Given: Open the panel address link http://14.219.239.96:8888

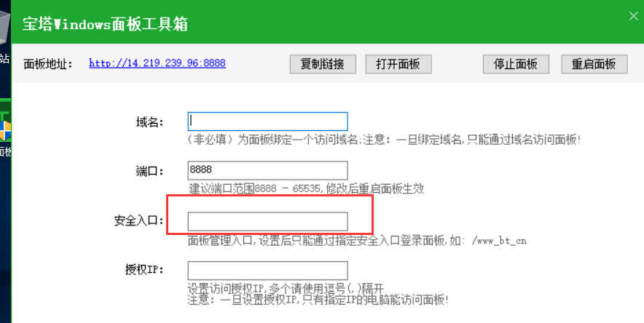Looking at the screenshot, I should point(157,63).
